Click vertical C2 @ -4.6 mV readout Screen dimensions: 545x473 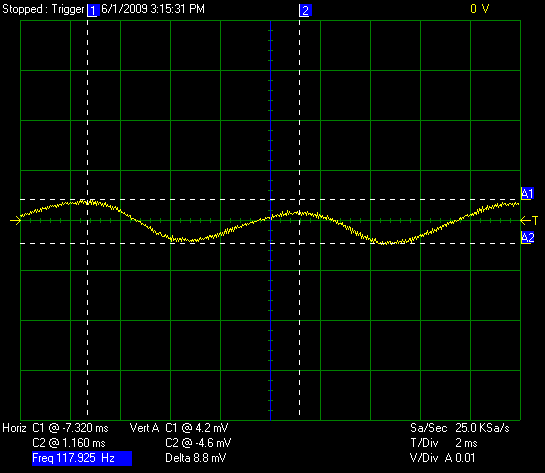(x=198, y=443)
